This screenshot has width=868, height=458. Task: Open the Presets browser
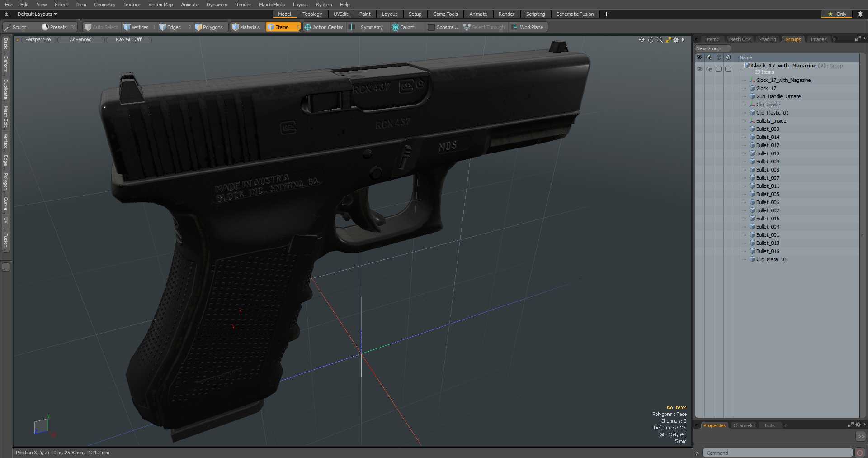59,27
